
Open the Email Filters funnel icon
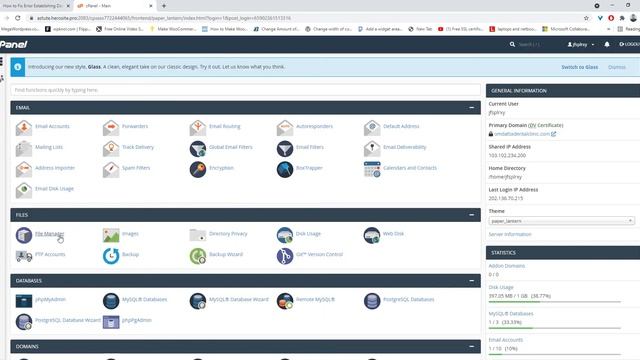point(284,148)
